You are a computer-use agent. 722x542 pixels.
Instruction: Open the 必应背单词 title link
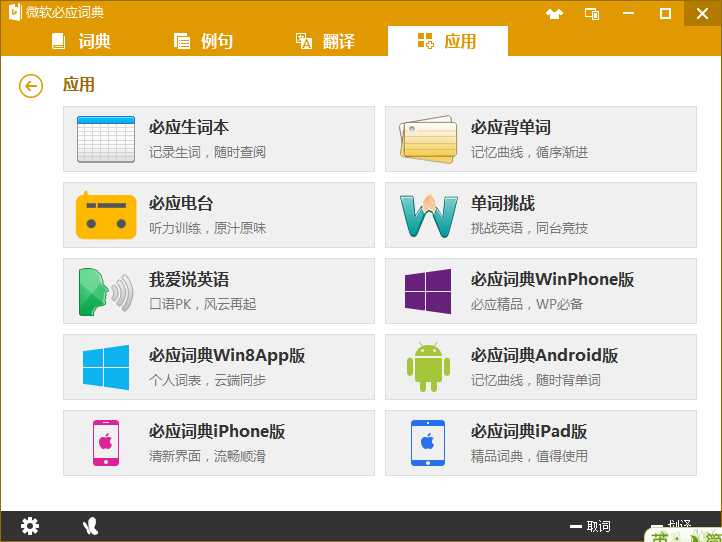pyautogui.click(x=511, y=127)
